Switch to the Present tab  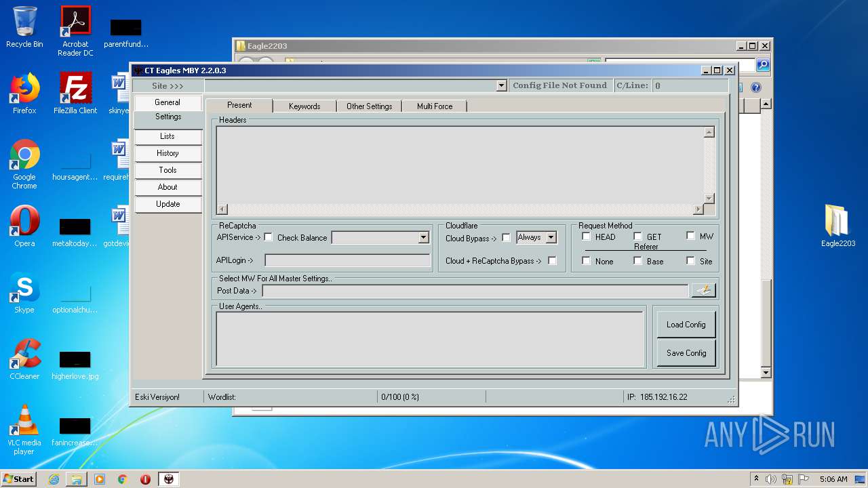(239, 105)
